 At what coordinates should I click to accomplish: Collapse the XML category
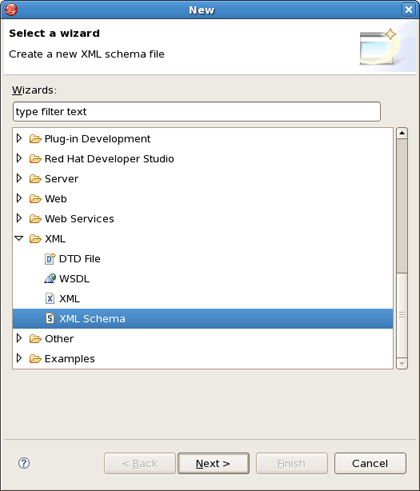pyautogui.click(x=19, y=238)
